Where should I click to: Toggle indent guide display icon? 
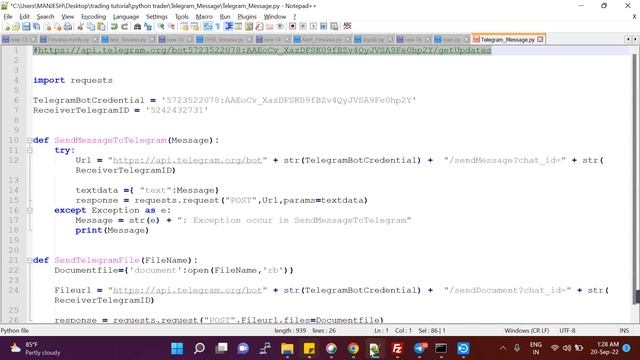click(x=228, y=27)
